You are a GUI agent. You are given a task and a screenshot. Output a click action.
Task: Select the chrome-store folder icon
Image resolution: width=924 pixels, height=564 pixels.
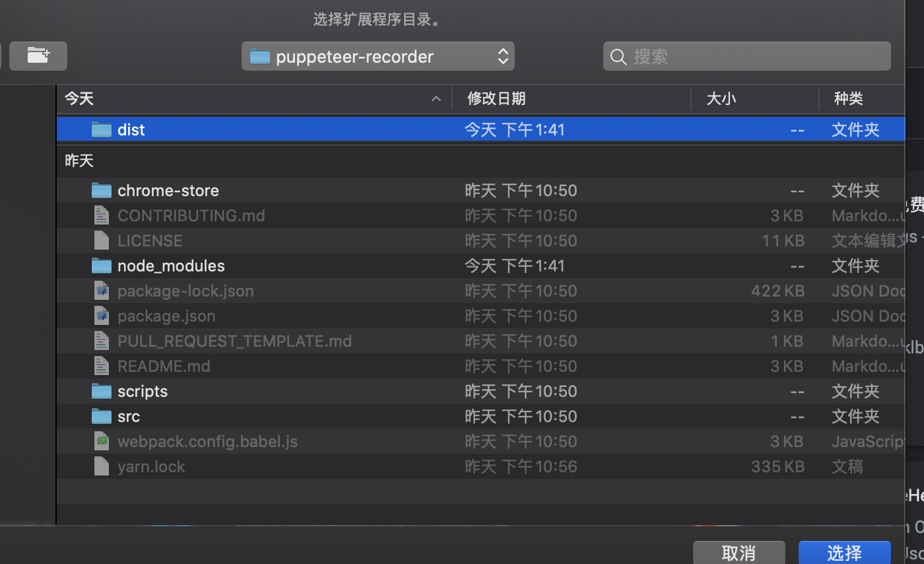click(101, 190)
